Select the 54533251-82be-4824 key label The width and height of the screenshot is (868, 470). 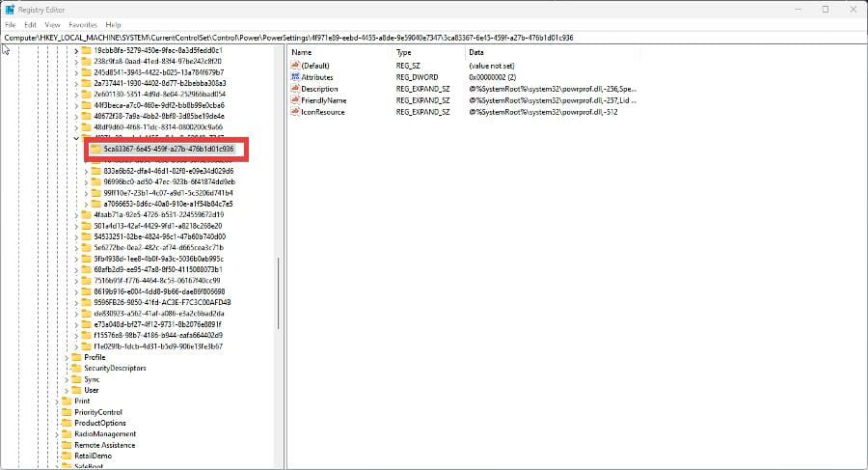[x=159, y=236]
